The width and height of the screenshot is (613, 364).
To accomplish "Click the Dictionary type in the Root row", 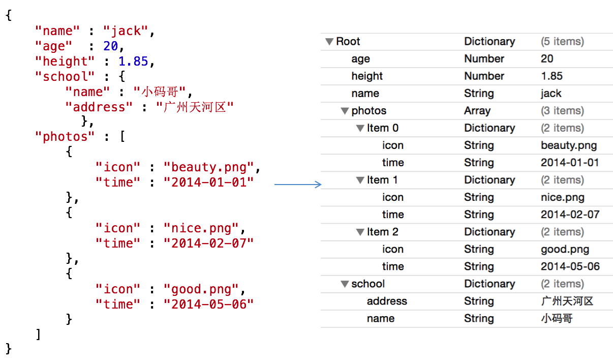I will tap(489, 42).
